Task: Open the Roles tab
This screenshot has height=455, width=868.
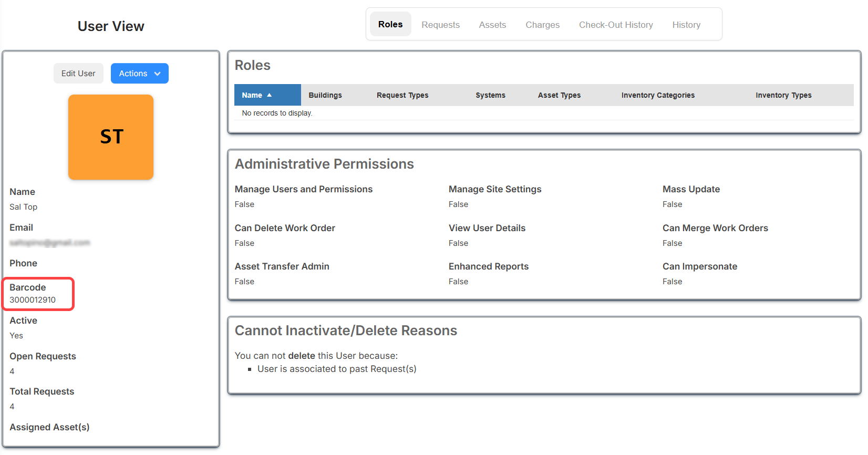Action: [390, 25]
